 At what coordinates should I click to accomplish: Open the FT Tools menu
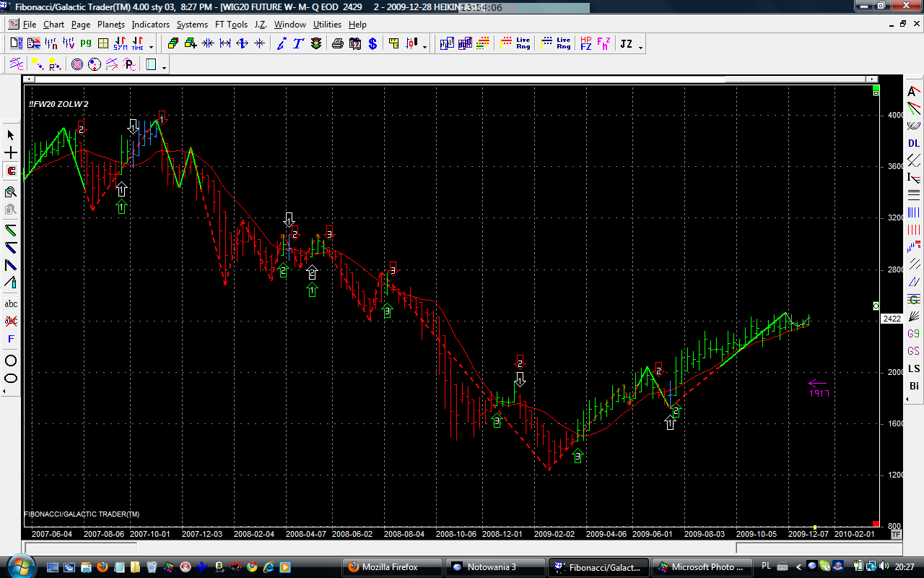(231, 25)
